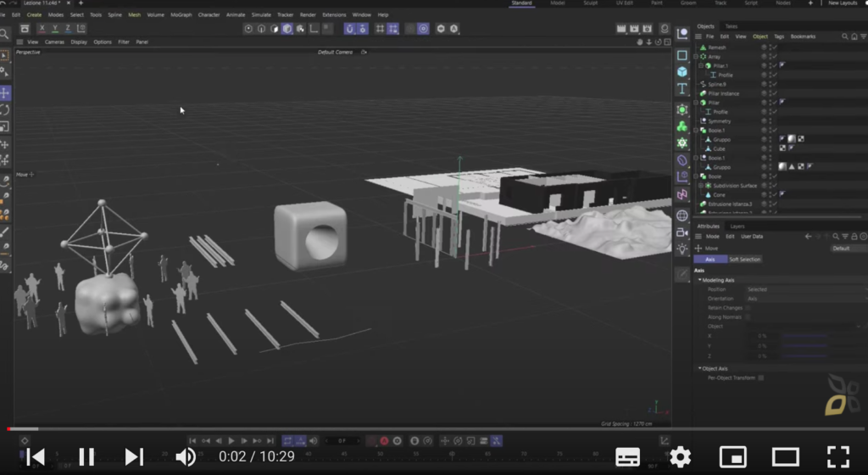Collapse the Modeling Axis section

699,280
